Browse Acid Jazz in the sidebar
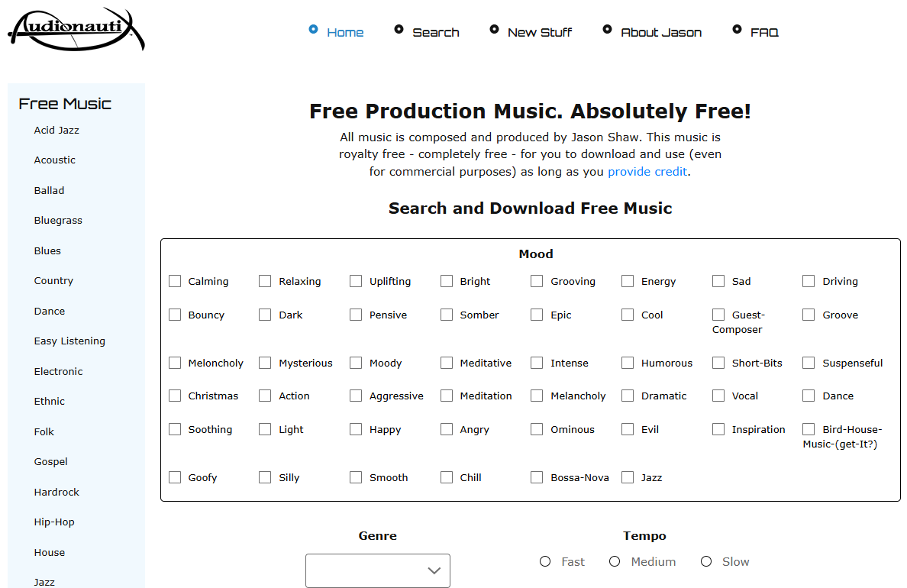The image size is (907, 588). coord(56,131)
